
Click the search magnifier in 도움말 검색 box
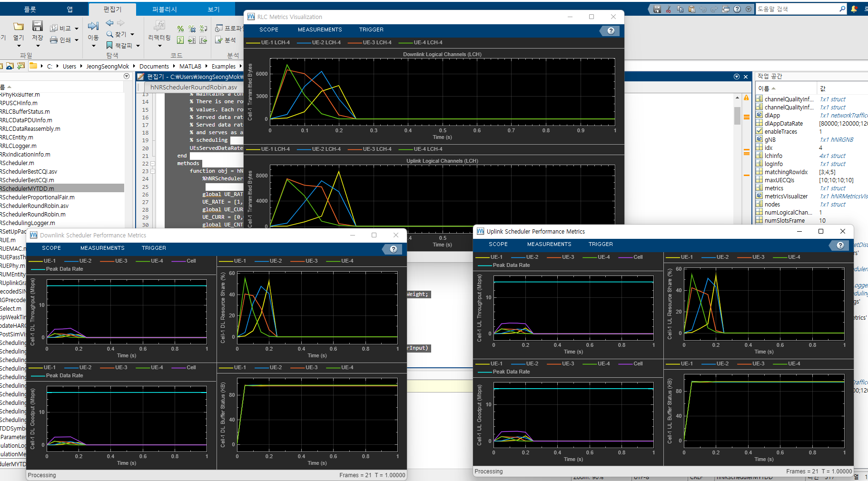click(x=842, y=9)
